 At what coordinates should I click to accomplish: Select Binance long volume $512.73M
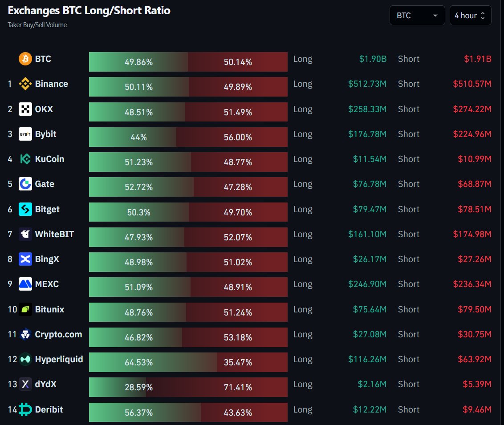[x=367, y=84]
